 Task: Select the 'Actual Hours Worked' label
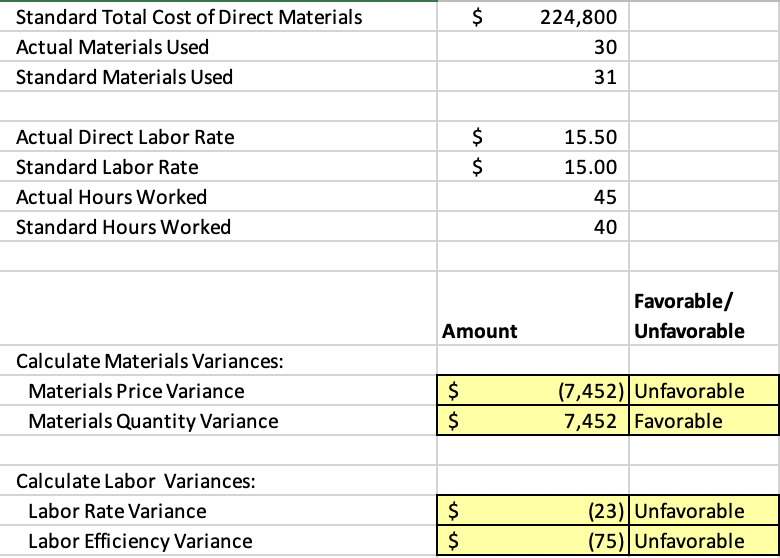click(111, 197)
